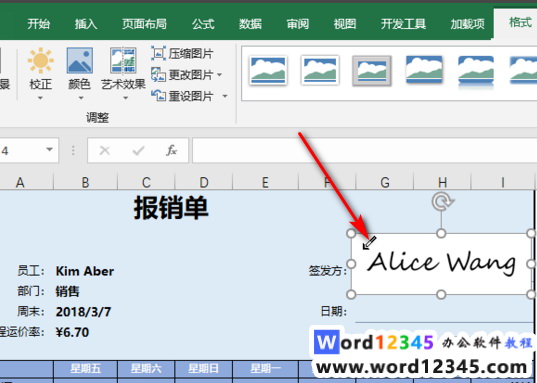Apply the fifth picture style with reflection
Image resolution: width=537 pixels, height=383 pixels.
click(476, 71)
